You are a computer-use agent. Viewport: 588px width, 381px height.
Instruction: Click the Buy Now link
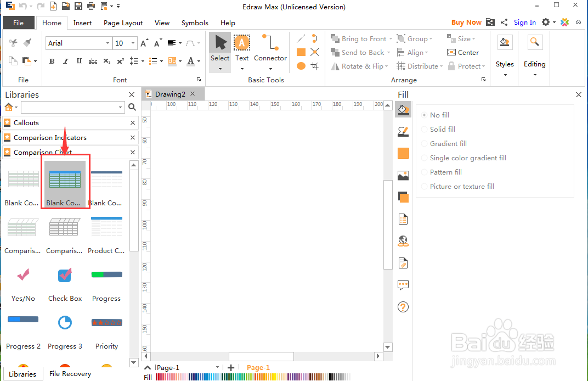tap(466, 22)
